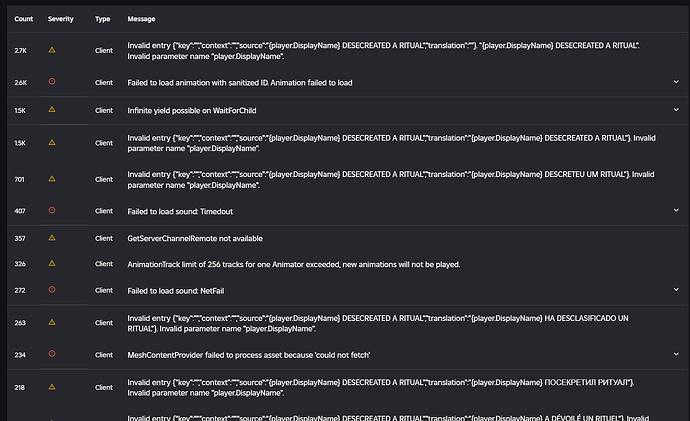Expand the Failed to load animation row
690x421 pixels.
coord(677,82)
